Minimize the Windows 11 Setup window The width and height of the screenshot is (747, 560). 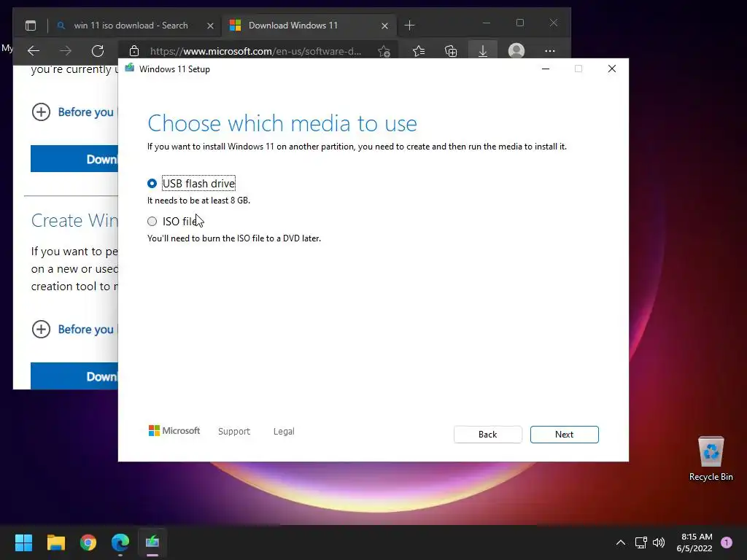(x=546, y=69)
